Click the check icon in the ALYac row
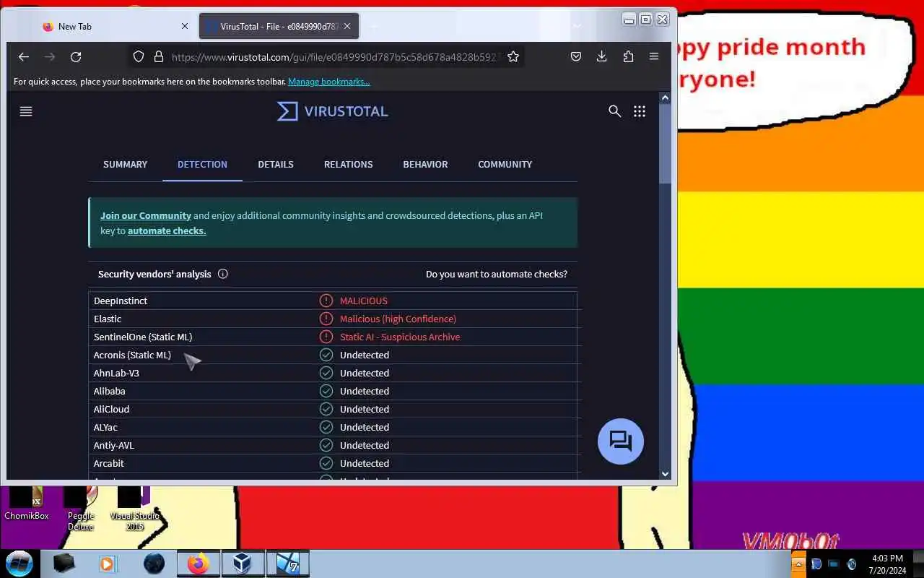924x578 pixels. (x=326, y=427)
